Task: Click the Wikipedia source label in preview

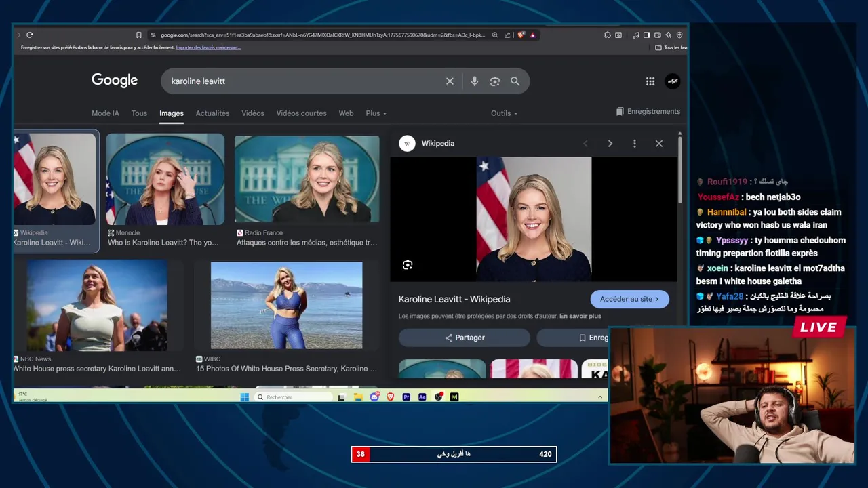Action: [x=438, y=144]
